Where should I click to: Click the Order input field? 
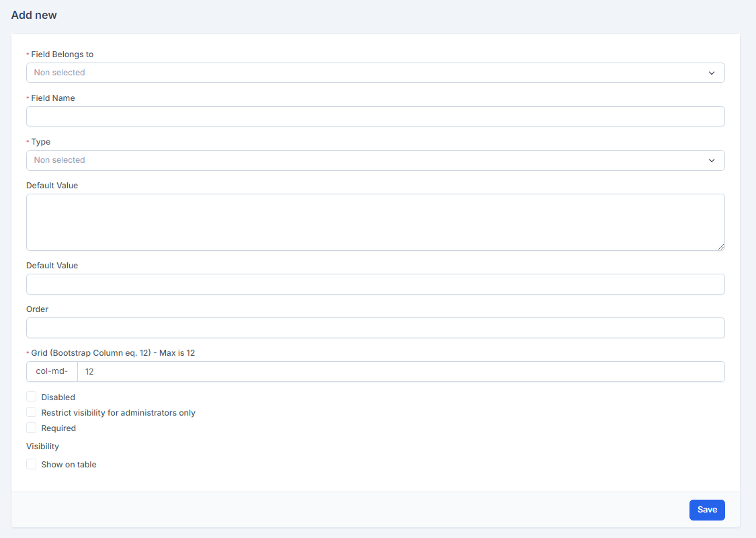[375, 328]
